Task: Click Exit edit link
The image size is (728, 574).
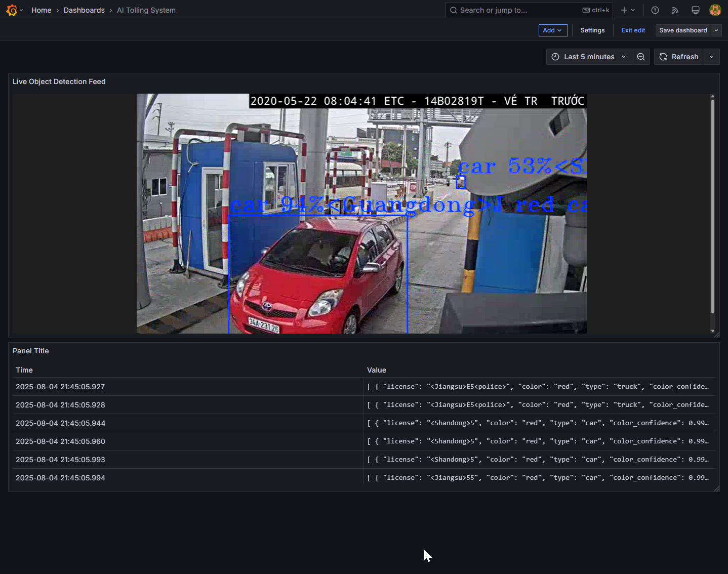Action: [x=633, y=30]
